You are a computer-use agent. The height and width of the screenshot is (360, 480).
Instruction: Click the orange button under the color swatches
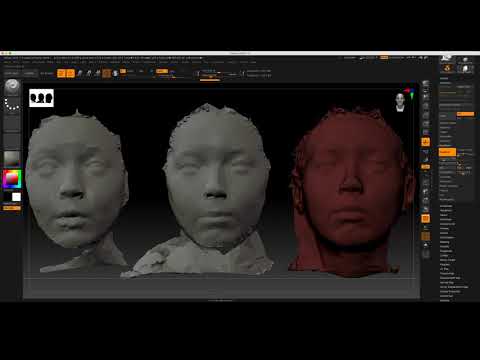click(x=12, y=208)
